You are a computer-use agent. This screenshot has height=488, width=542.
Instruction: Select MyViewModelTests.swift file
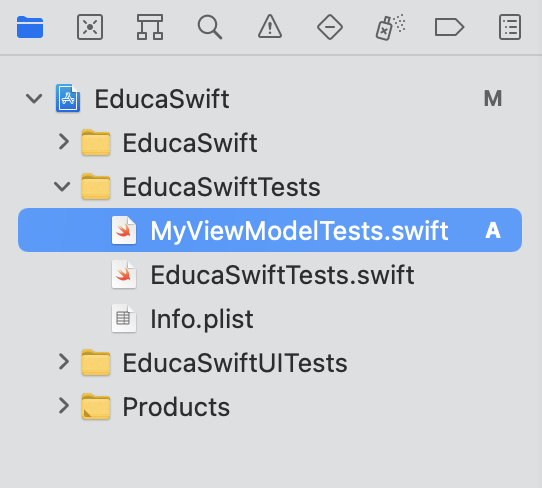pyautogui.click(x=270, y=230)
